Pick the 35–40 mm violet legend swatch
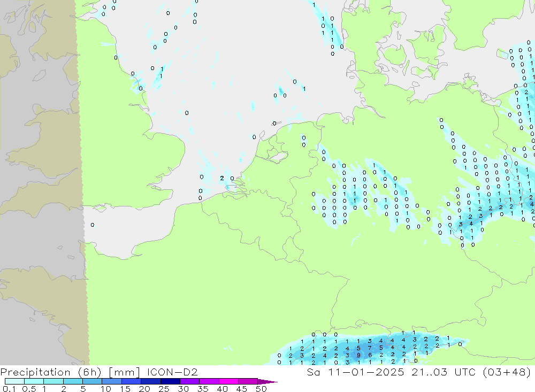Image resolution: width=535 pixels, height=392 pixels. pyautogui.click(x=209, y=381)
